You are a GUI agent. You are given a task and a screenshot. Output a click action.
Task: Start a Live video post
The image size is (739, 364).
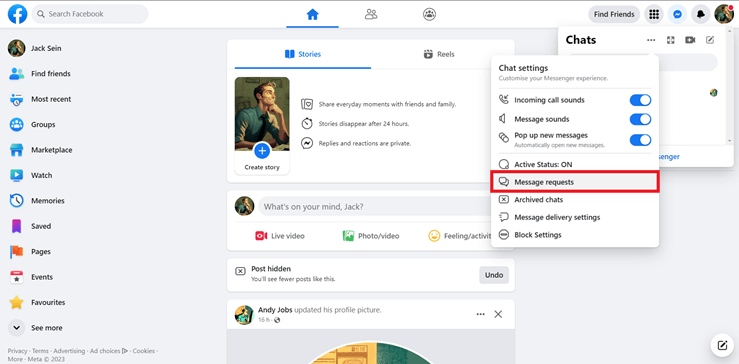coord(280,236)
